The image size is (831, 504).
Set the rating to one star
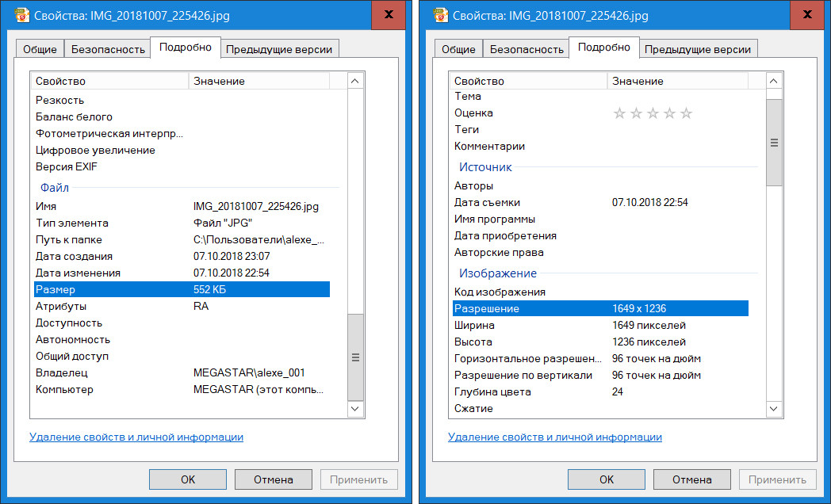click(619, 113)
